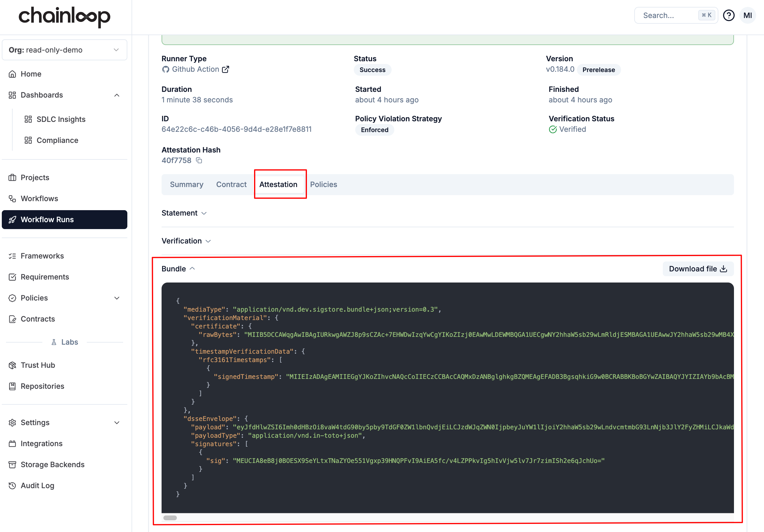Click the Dashboards grid icon
The image size is (764, 532).
[x=12, y=95]
